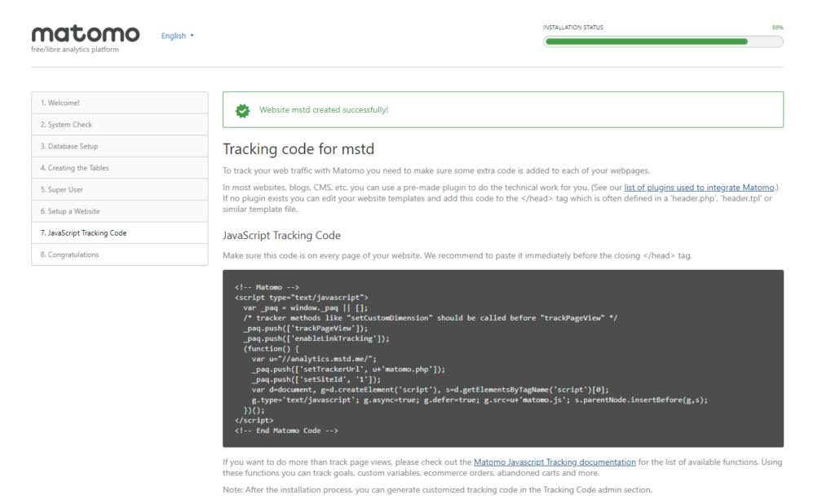835x504 pixels.
Task: Click the installation status progress bar
Action: (663, 42)
